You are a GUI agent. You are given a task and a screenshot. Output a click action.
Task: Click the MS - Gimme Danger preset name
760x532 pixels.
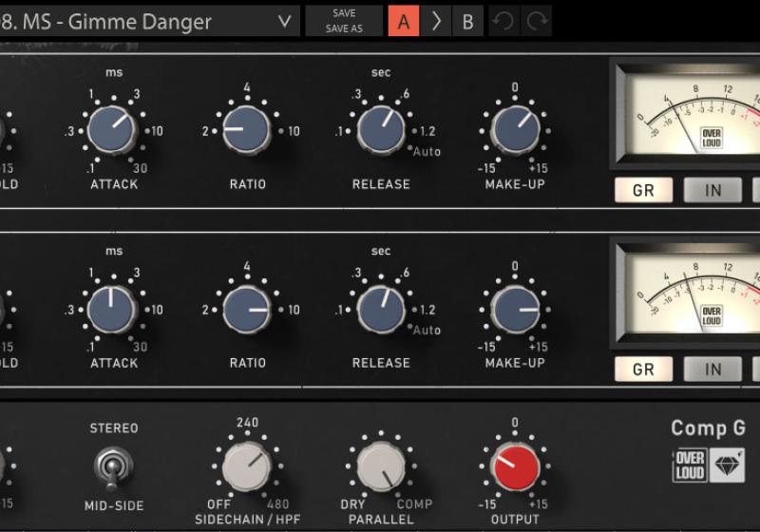coord(117,22)
